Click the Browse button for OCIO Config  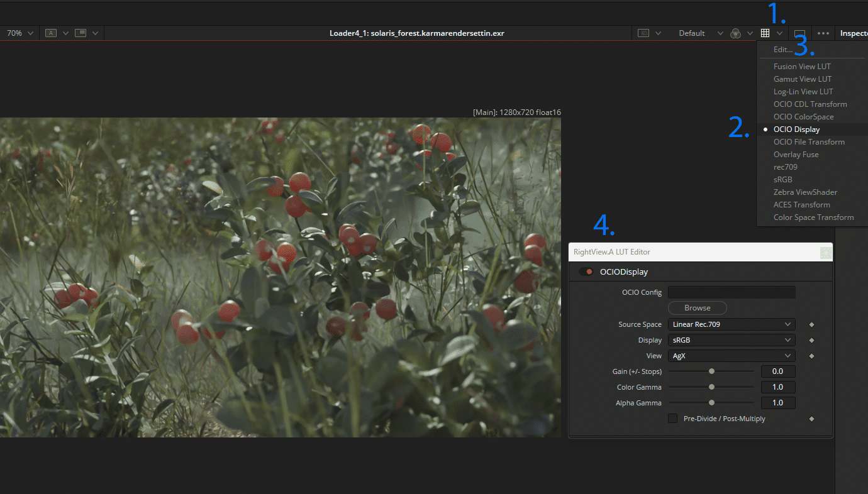(697, 308)
